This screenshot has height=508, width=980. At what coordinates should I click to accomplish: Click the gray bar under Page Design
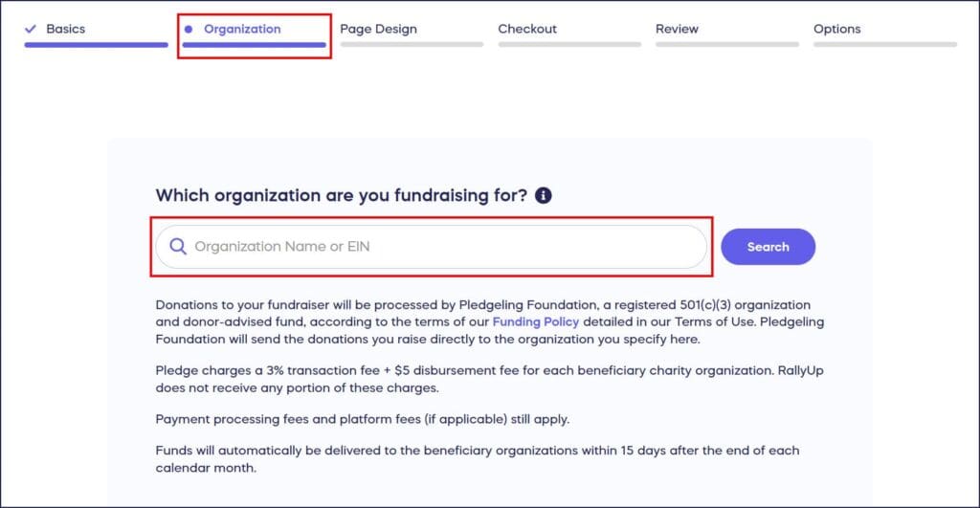pyautogui.click(x=412, y=44)
